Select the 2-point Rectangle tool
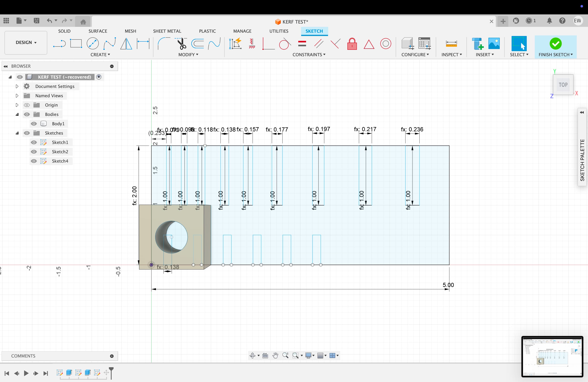Image resolution: width=588 pixels, height=382 pixels. pyautogui.click(x=76, y=44)
